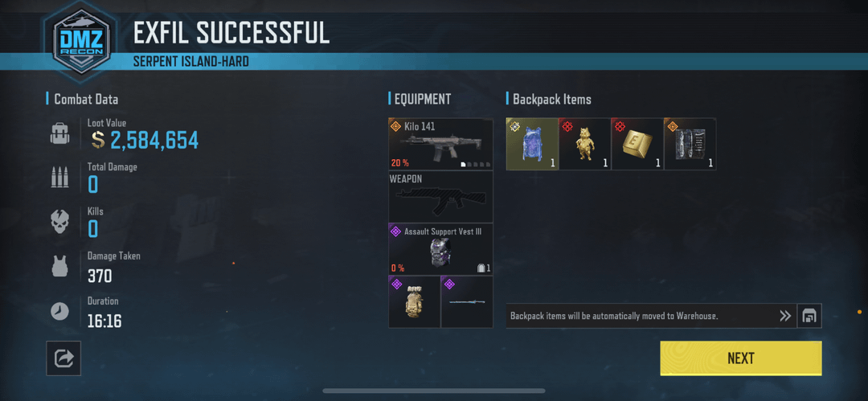The width and height of the screenshot is (868, 401).
Task: Click the share arrow icon
Action: click(63, 358)
